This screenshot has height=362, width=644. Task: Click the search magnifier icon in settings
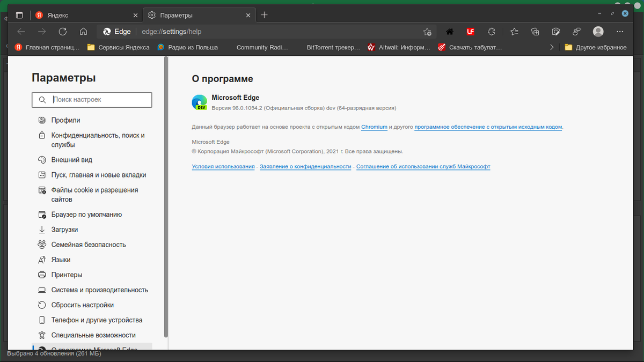tap(42, 100)
